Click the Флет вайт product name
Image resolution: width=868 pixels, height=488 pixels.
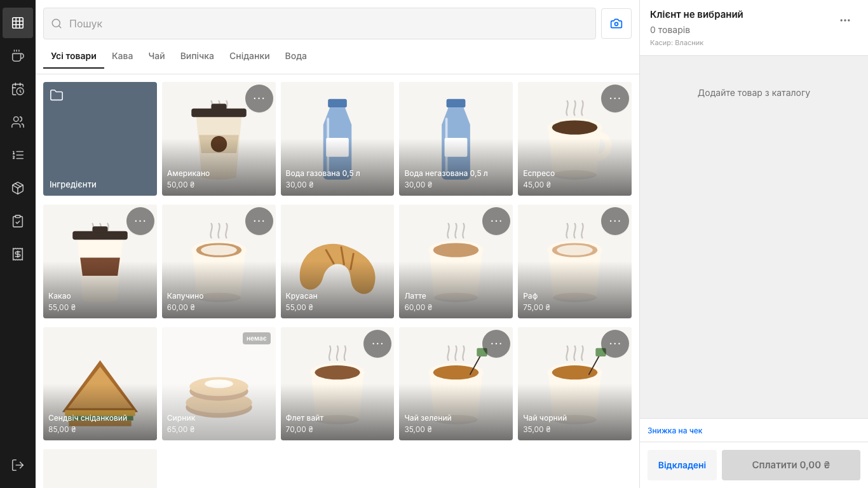pyautogui.click(x=305, y=418)
